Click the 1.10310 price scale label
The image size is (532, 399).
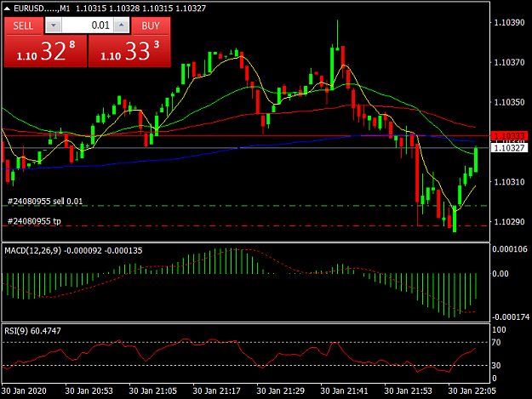[x=509, y=182]
